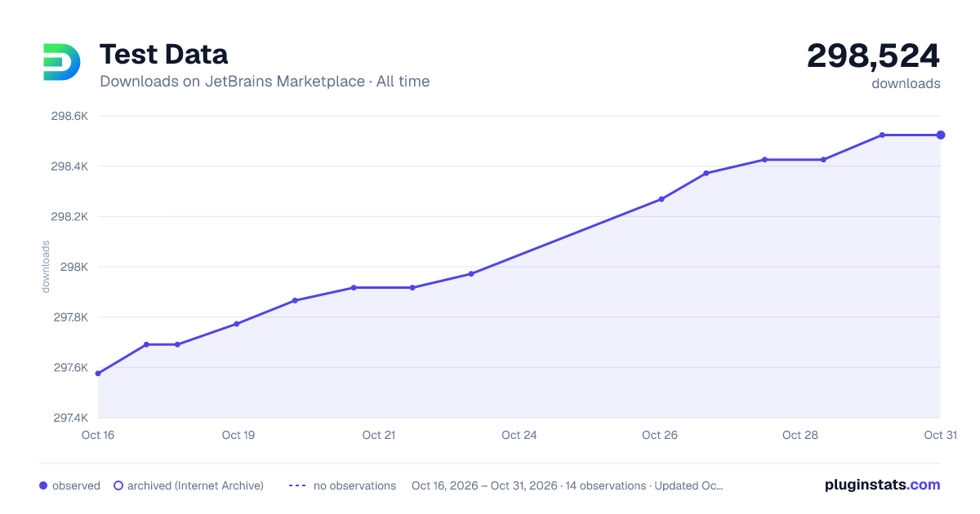
Task: Click the 298K y-axis label
Action: [74, 267]
